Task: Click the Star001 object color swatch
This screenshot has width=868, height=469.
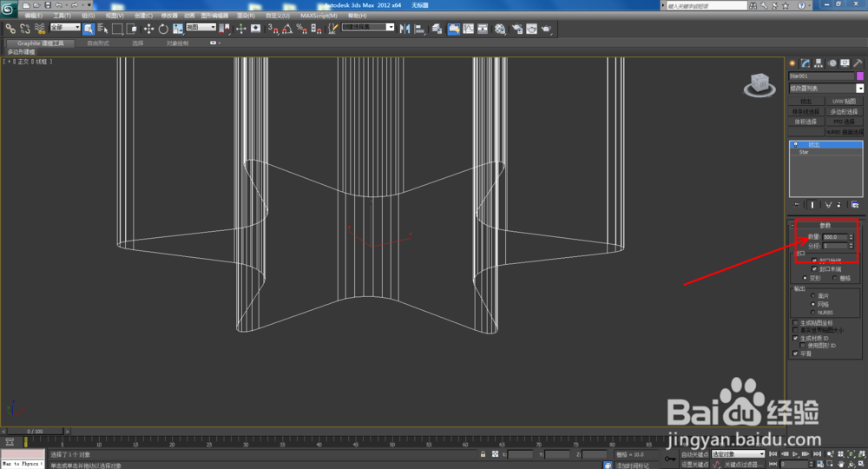Action: 859,76
